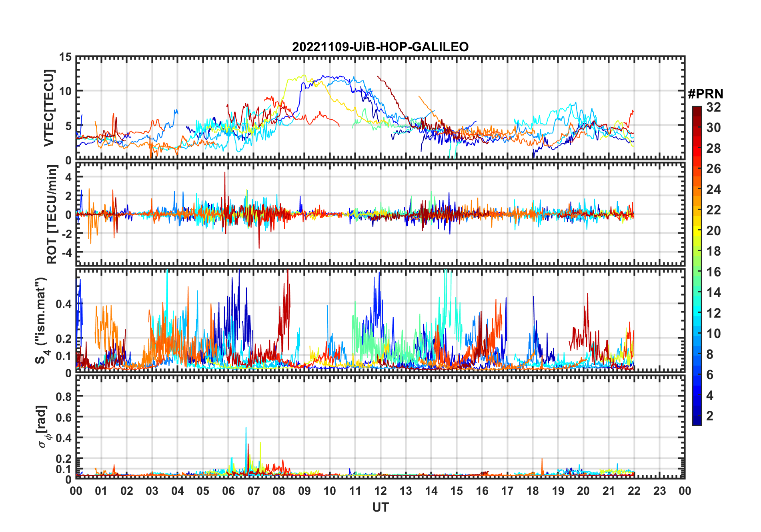
Task: Select the colorbar tick label "30"
Action: 713,128
